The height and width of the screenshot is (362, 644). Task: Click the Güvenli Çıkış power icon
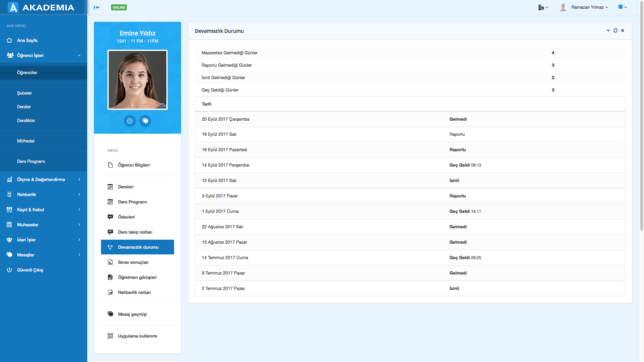coord(9,270)
